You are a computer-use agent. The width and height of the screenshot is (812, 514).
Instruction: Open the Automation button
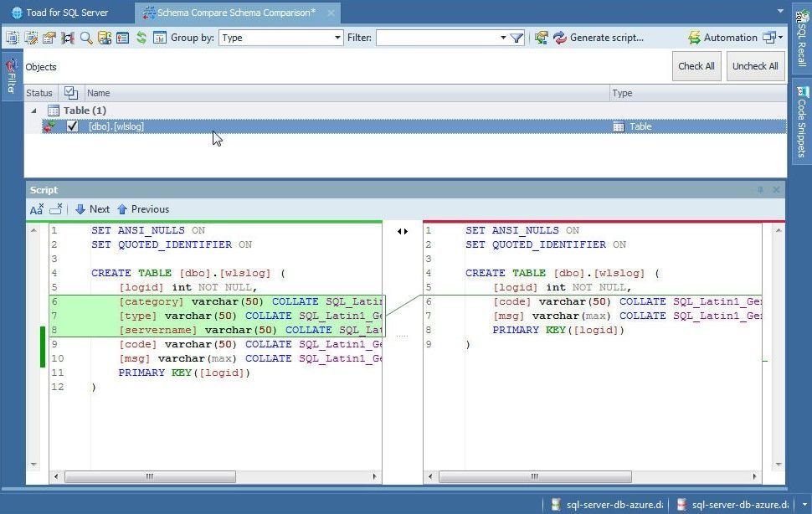(723, 38)
